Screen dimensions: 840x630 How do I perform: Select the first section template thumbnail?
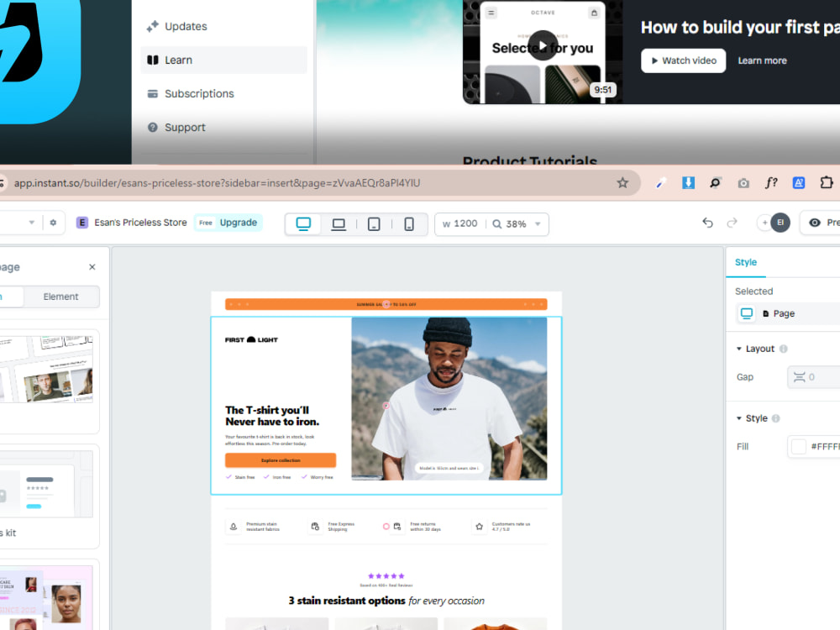click(46, 370)
